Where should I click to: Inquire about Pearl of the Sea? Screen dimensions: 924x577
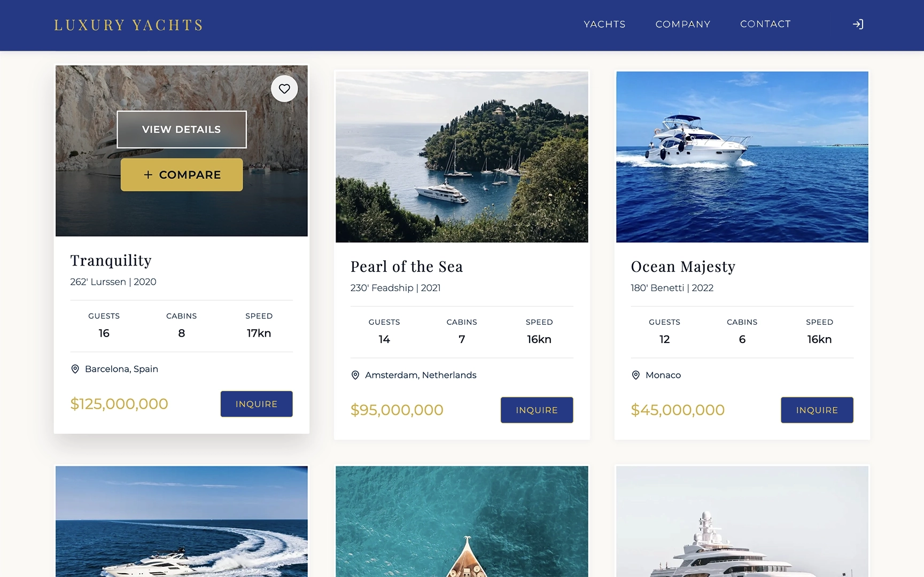(537, 410)
